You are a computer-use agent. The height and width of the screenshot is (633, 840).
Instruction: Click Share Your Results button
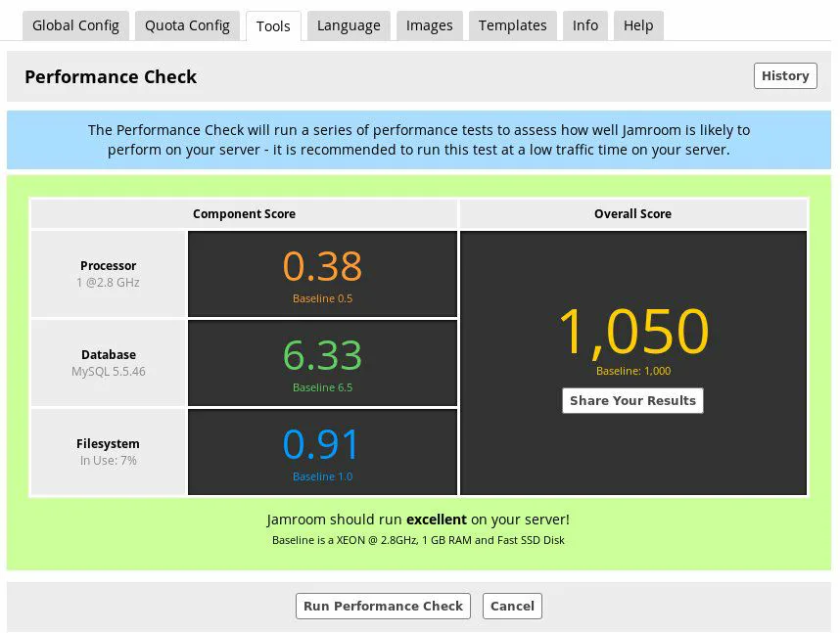(632, 400)
